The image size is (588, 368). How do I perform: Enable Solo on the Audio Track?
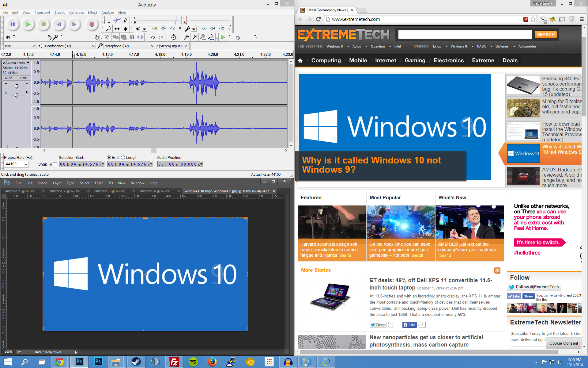(23, 78)
